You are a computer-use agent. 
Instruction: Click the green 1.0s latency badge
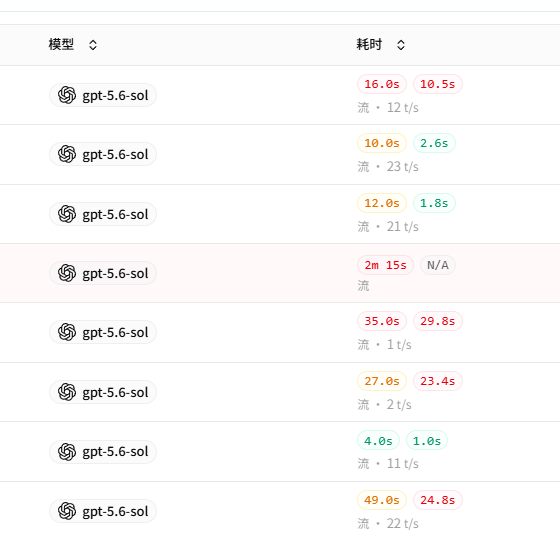click(x=427, y=441)
